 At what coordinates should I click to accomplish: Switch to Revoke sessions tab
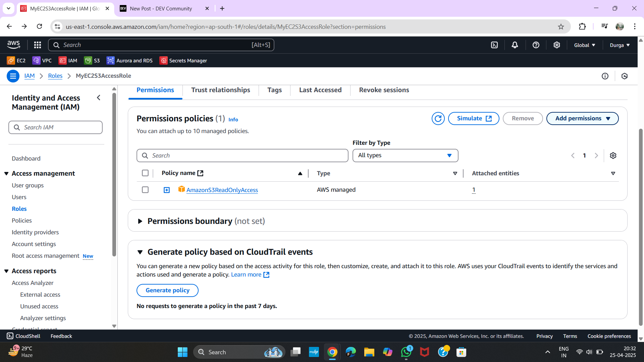[384, 90]
